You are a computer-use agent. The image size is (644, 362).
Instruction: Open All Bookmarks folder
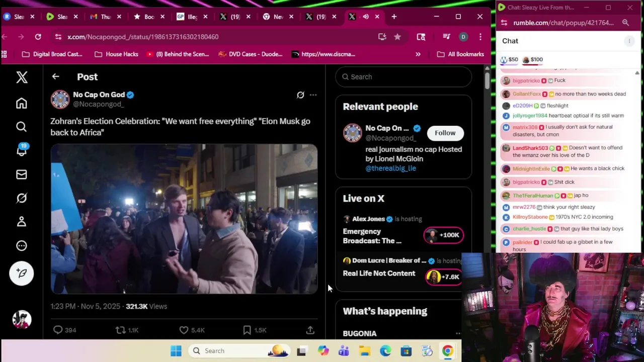460,54
